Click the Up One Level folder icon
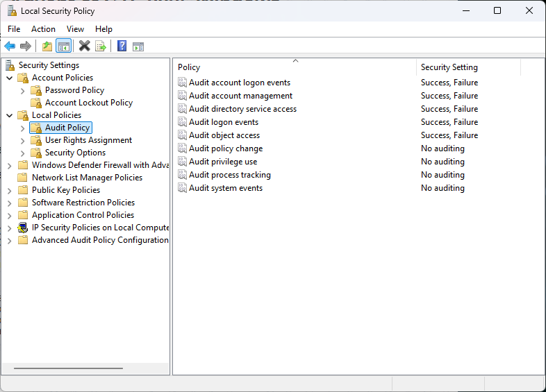Image resolution: width=546 pixels, height=392 pixels. click(x=47, y=46)
